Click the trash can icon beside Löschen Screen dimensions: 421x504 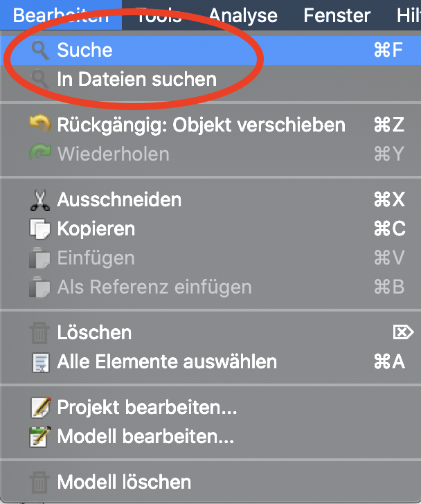(x=39, y=333)
